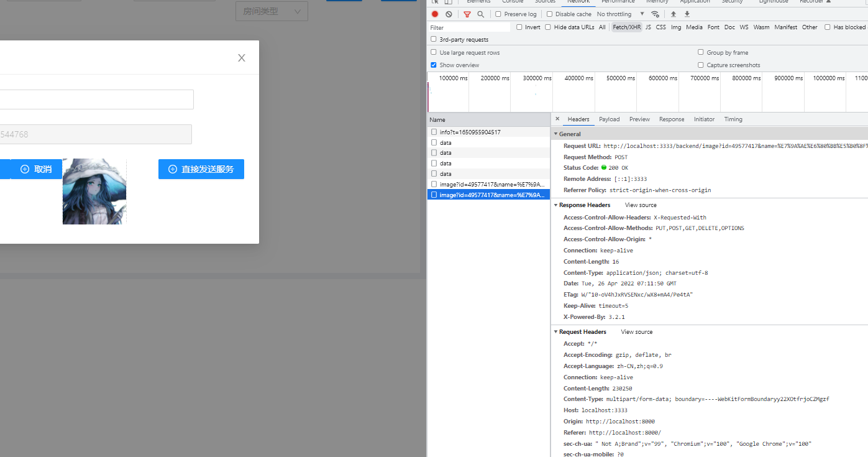This screenshot has width=868, height=457.
Task: Click the disabled field ending 544768
Action: click(x=95, y=134)
